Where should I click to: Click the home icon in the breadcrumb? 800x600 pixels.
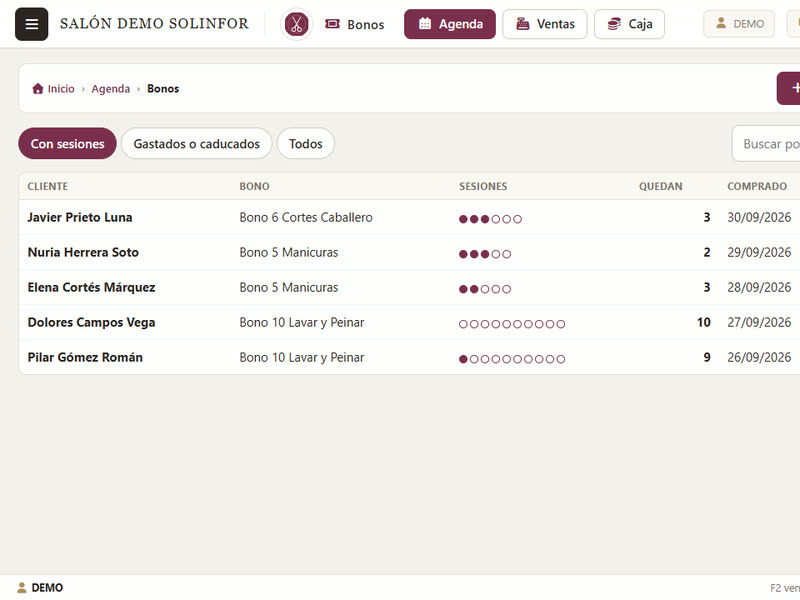click(38, 89)
